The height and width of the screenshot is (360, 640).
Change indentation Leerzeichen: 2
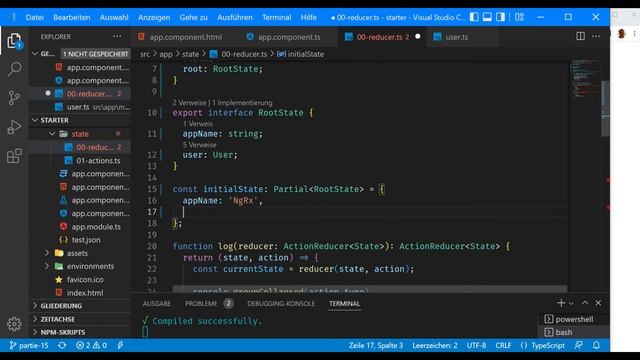[435, 345]
